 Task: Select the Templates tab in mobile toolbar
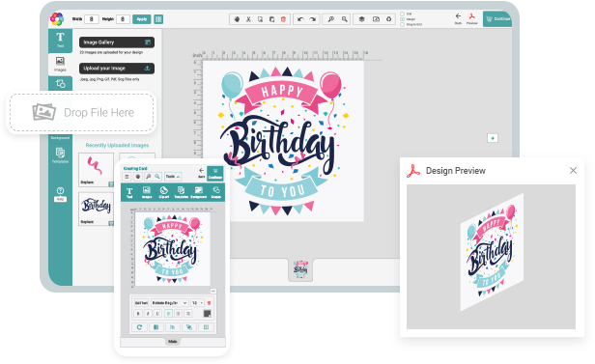(x=181, y=192)
